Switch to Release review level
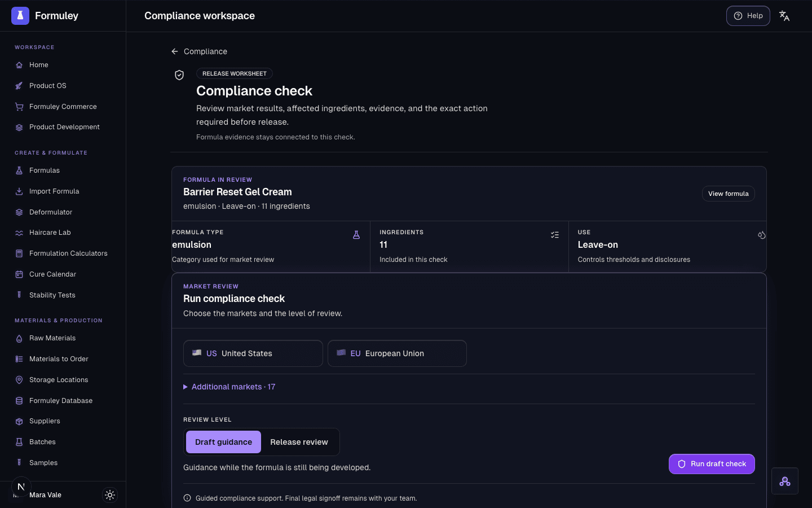The height and width of the screenshot is (508, 812). pos(299,442)
